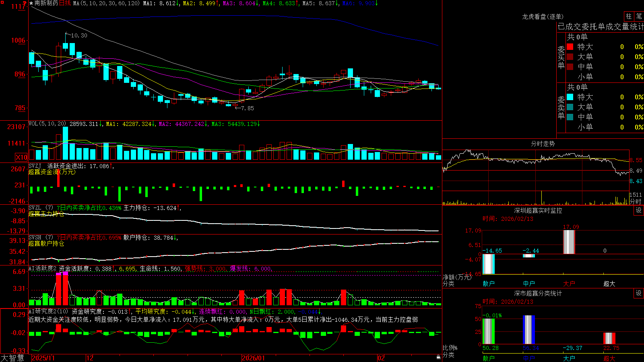This screenshot has height=362, width=644.
Task: Click the dark red 大单 buy order swatch
Action: coord(570,57)
